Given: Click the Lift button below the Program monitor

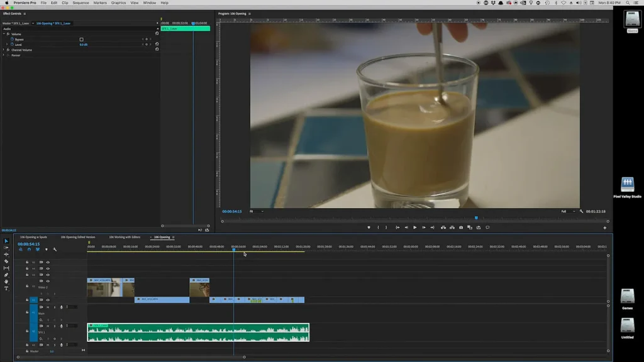Looking at the screenshot, I should click(443, 228).
